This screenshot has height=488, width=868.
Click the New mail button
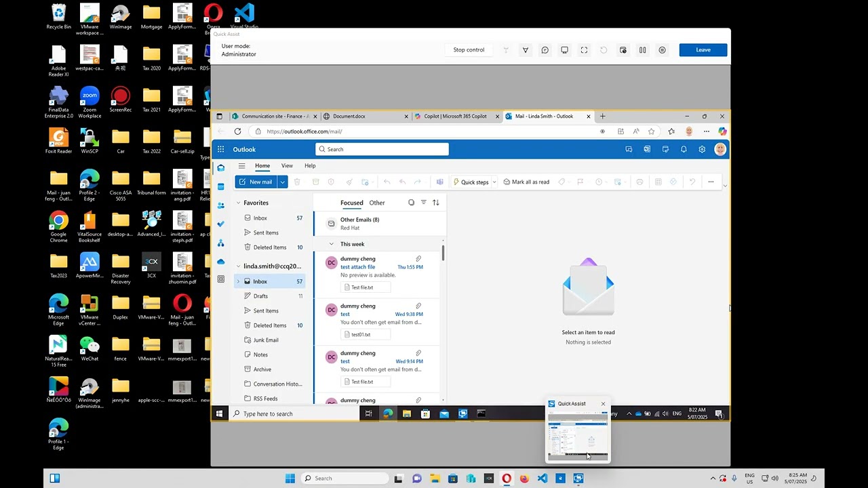[256, 182]
